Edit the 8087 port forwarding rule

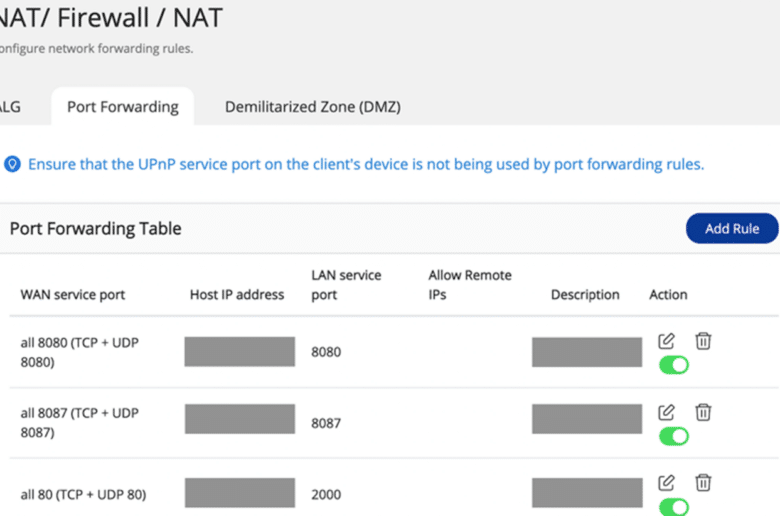666,412
